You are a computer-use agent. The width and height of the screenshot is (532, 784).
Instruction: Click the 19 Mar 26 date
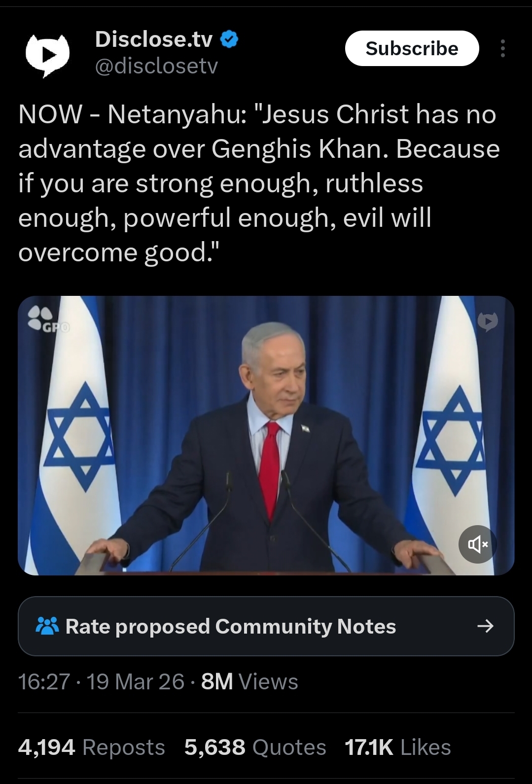135,682
